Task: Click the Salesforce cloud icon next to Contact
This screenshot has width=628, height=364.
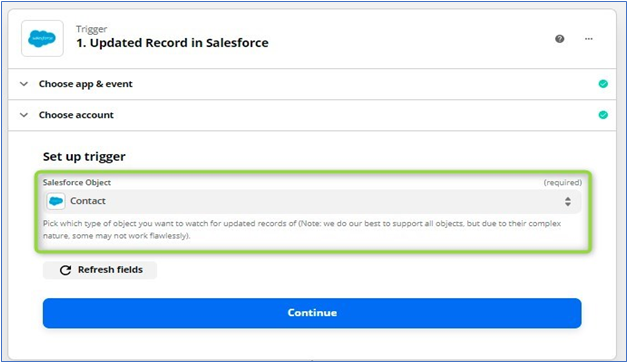Action: tap(56, 201)
